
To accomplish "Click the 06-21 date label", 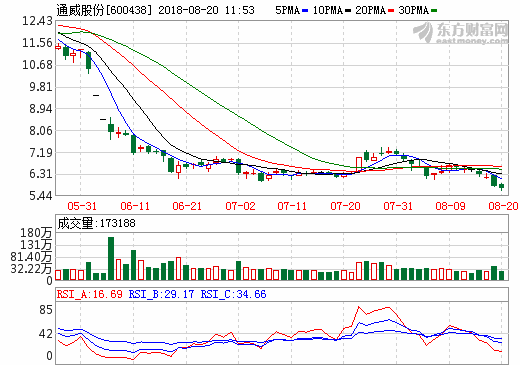I will pyautogui.click(x=187, y=206).
